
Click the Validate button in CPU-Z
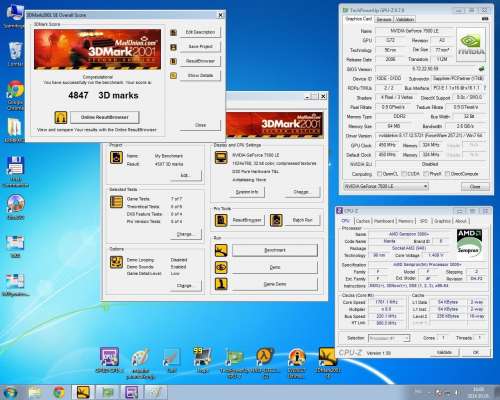pos(444,352)
